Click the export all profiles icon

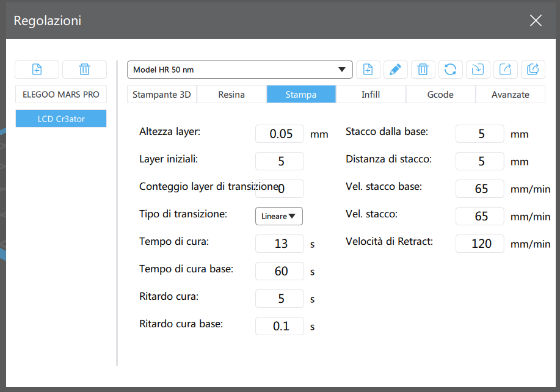(533, 70)
